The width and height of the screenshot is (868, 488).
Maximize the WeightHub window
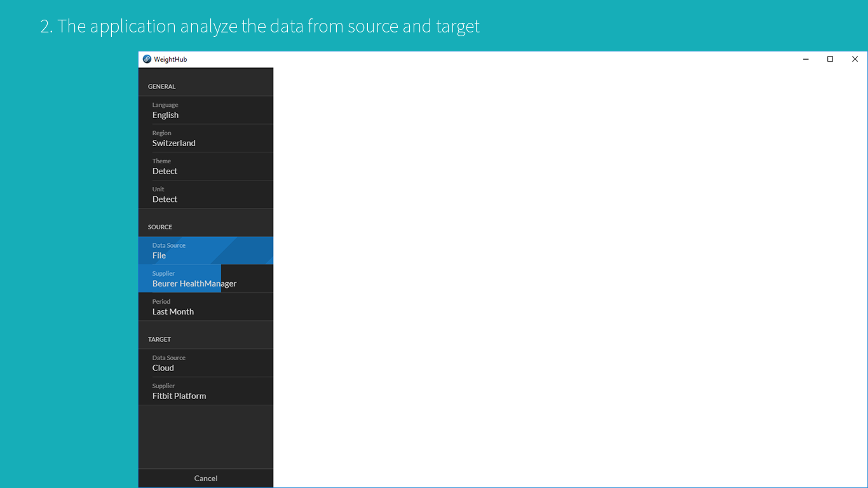(x=830, y=59)
